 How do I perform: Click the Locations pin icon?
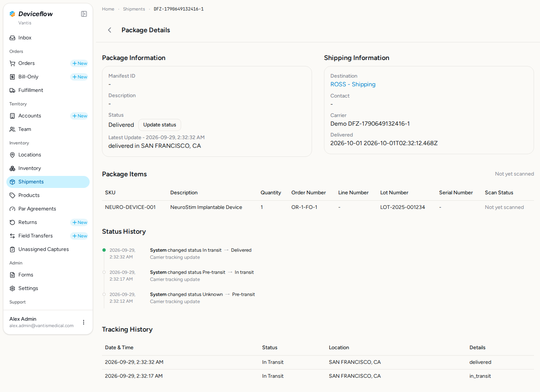[12, 155]
